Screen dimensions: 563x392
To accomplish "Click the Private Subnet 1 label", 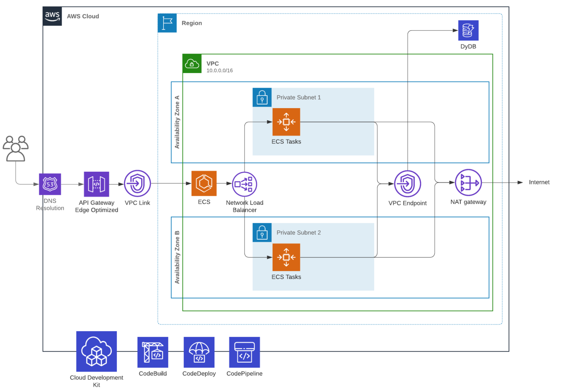I will 299,98.
